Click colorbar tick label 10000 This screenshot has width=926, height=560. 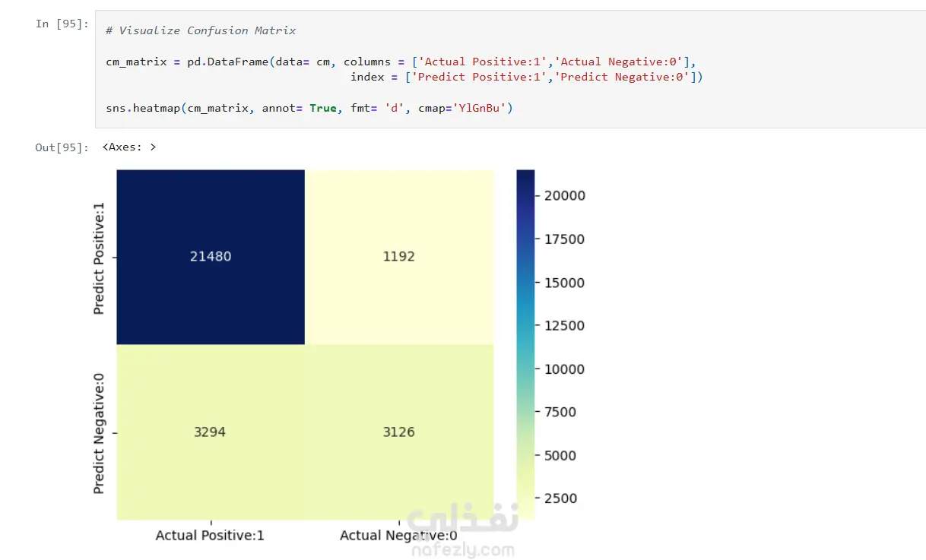(x=564, y=369)
